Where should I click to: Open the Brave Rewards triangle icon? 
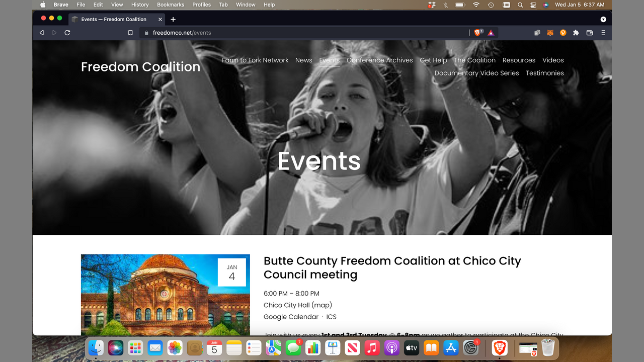491,33
